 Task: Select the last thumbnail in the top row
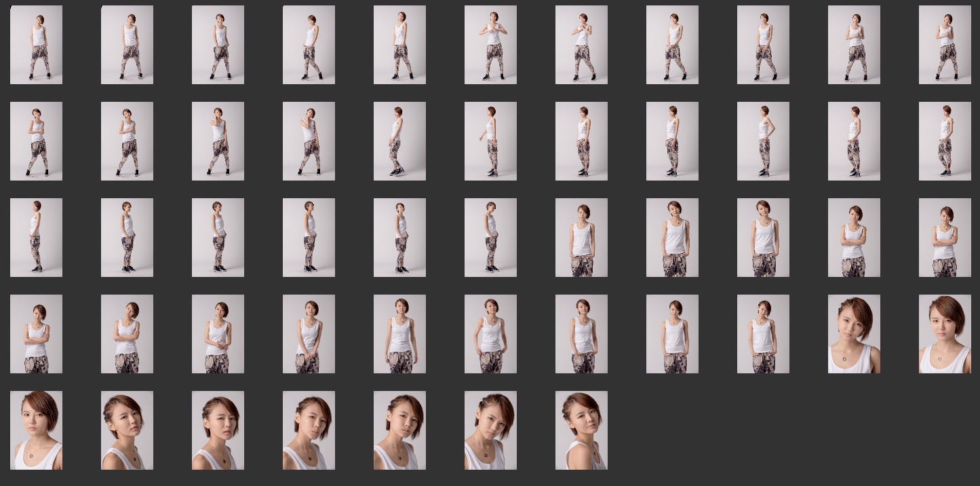pos(945,45)
